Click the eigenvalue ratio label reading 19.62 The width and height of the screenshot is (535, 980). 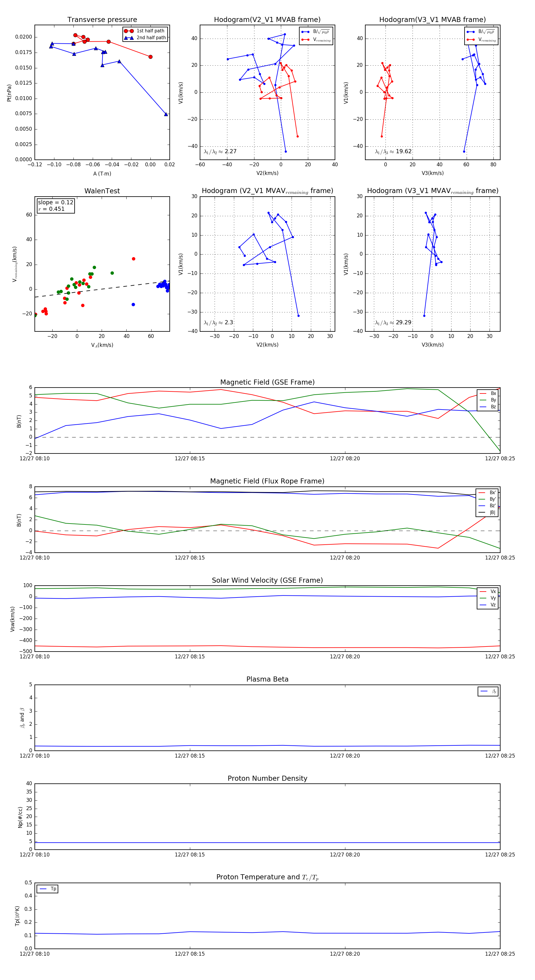[393, 151]
